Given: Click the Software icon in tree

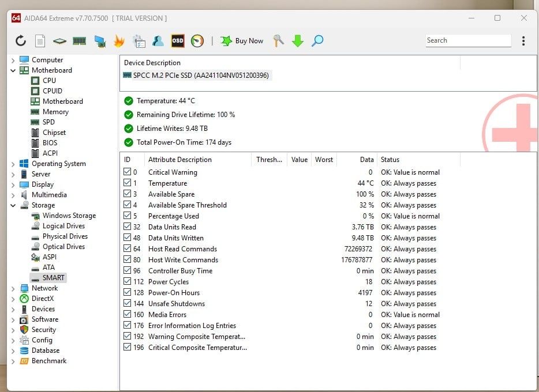Looking at the screenshot, I should (24, 319).
